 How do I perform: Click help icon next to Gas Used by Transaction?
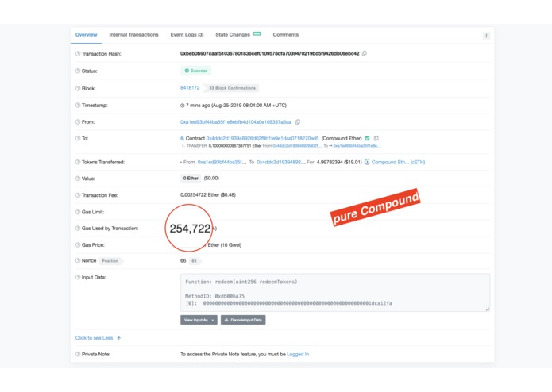78,229
